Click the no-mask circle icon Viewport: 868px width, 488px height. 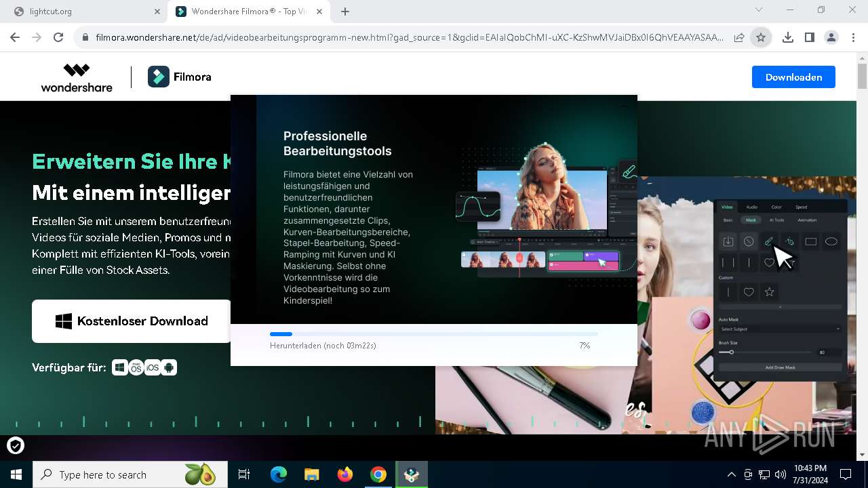coord(749,241)
